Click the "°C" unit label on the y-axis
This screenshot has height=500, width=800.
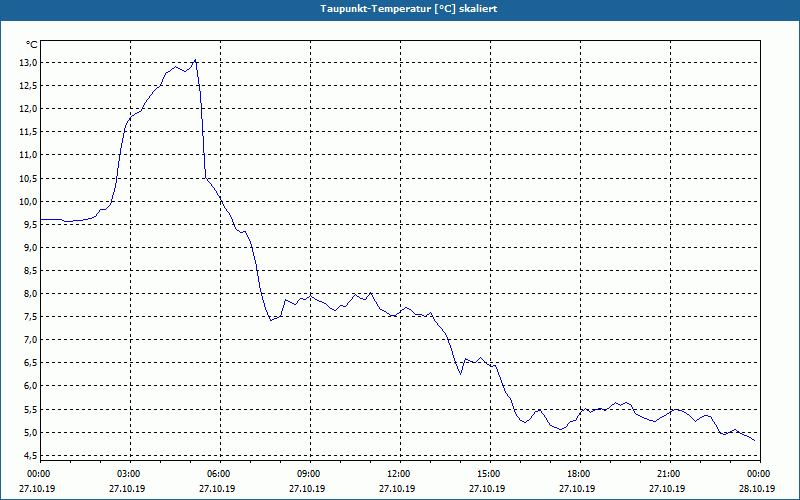pos(32,45)
